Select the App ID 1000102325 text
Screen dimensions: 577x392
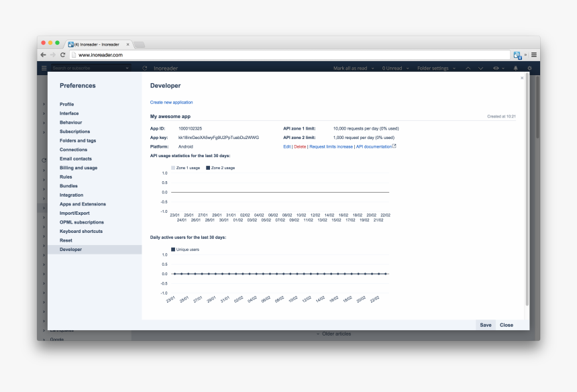click(x=191, y=128)
